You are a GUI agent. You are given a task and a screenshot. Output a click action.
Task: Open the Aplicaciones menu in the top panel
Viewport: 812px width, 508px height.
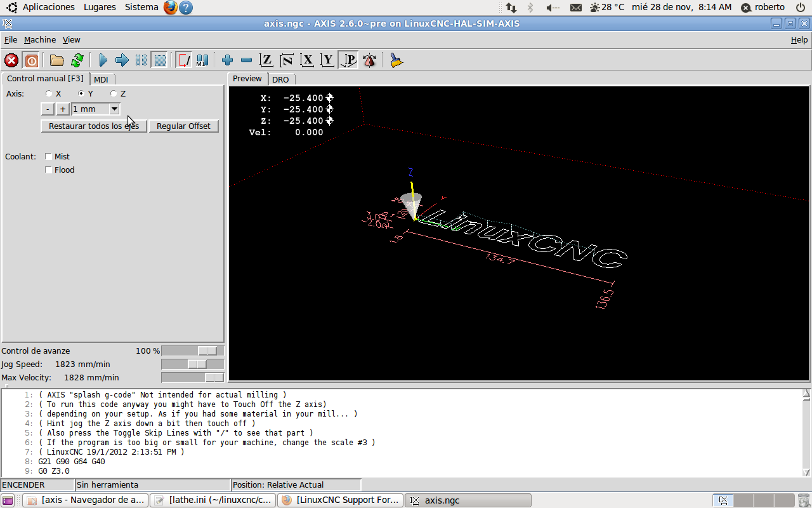pos(48,7)
